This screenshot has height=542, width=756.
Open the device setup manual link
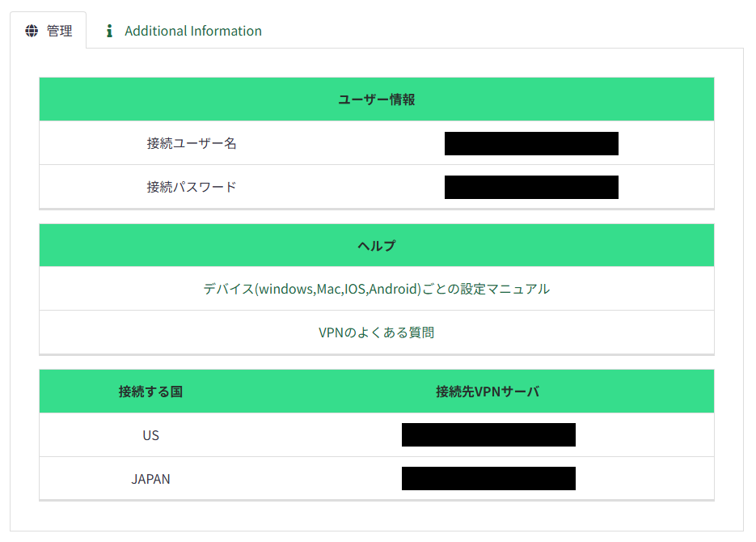(376, 289)
